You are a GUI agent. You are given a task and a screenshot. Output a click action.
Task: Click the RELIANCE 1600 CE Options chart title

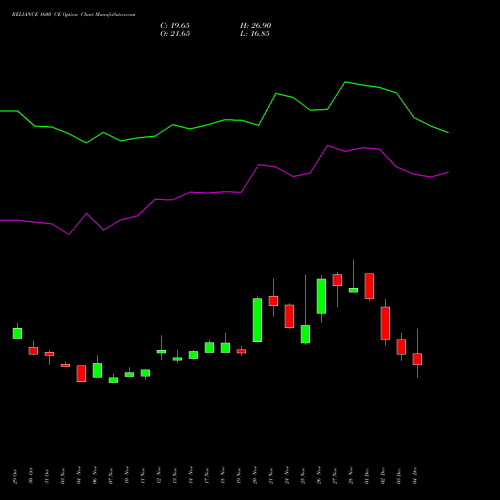[73, 15]
